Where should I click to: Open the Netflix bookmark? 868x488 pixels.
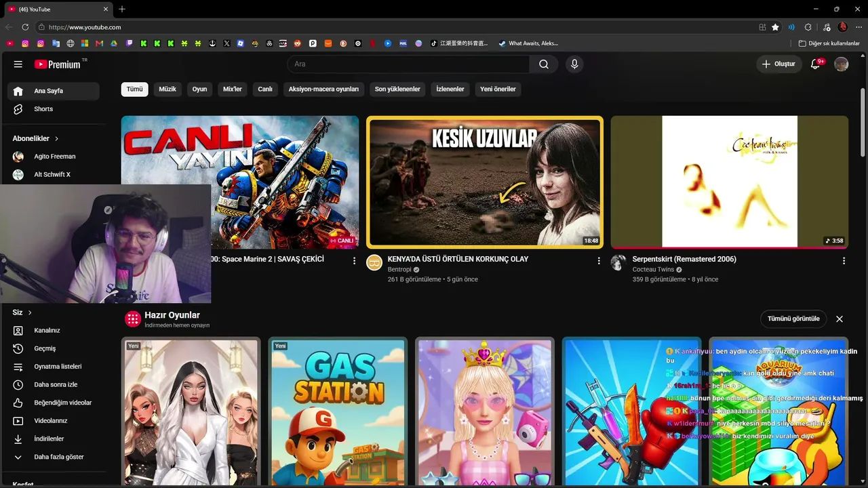pyautogui.click(x=373, y=43)
